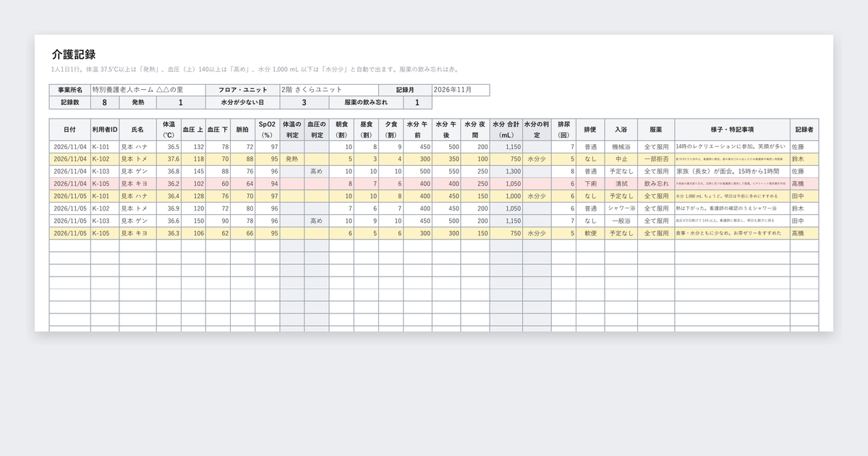Click the 水分が少ない日 summary value 3

pos(305,103)
